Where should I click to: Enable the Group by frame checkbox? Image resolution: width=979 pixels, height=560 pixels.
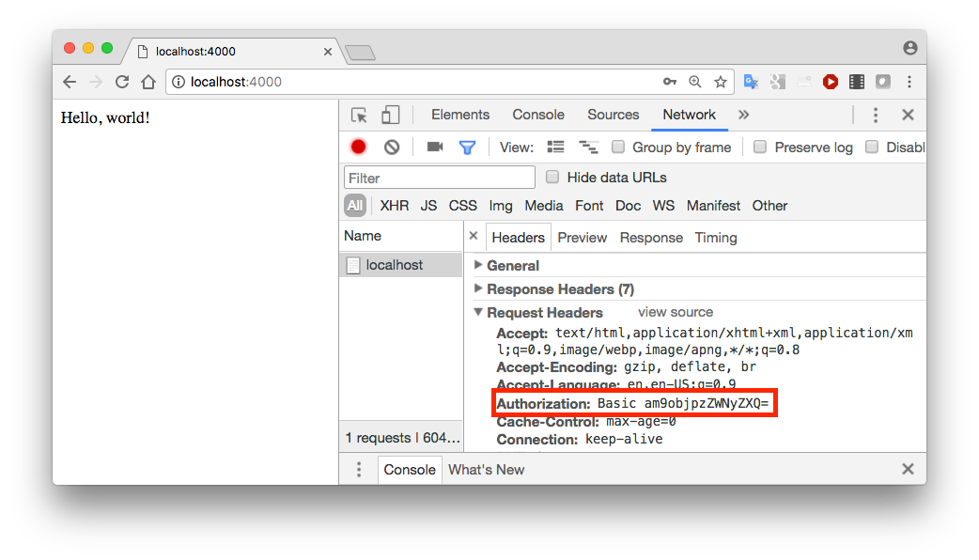616,147
